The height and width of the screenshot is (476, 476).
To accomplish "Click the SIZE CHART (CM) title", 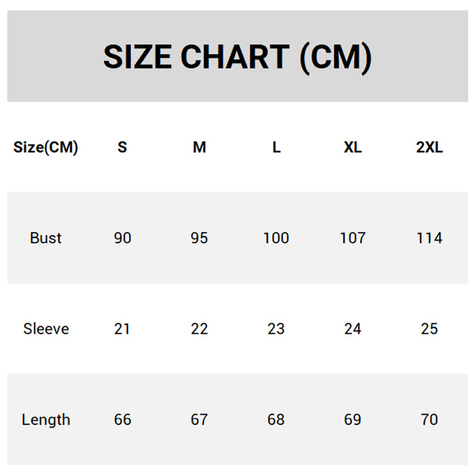I will click(x=237, y=57).
